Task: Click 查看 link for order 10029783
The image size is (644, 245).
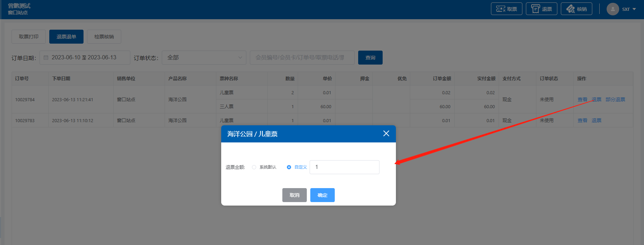Action: [x=582, y=120]
